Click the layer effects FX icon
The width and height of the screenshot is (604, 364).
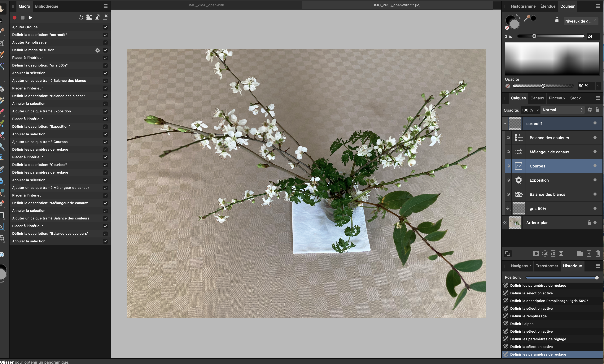tap(553, 253)
